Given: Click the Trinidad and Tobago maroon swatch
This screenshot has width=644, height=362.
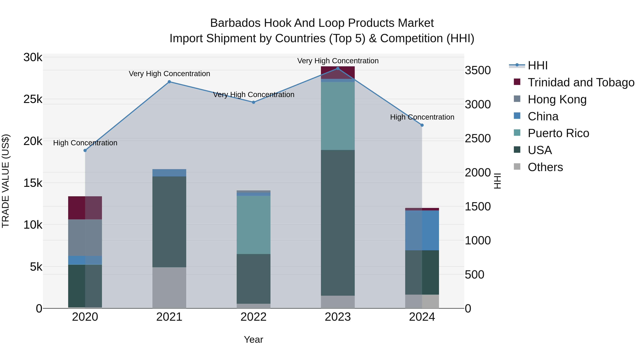Looking at the screenshot, I should pos(517,82).
